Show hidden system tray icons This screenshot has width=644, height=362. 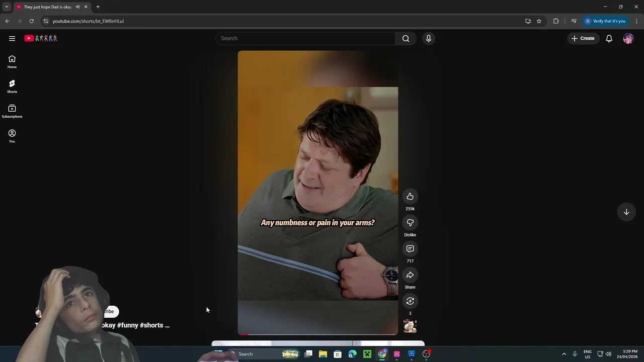[563, 354]
